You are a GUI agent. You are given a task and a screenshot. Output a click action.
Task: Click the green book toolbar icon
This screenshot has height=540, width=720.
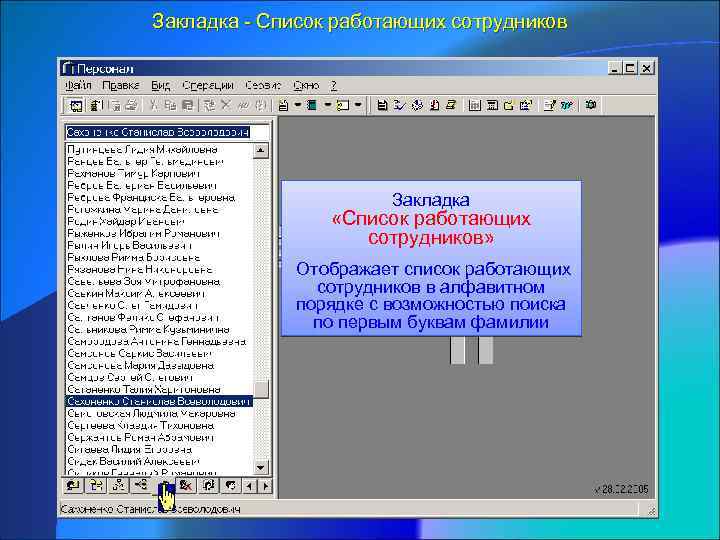(312, 106)
